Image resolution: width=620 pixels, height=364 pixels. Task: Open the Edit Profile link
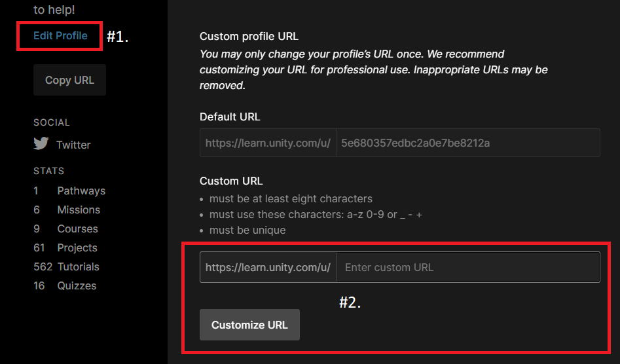[x=60, y=36]
